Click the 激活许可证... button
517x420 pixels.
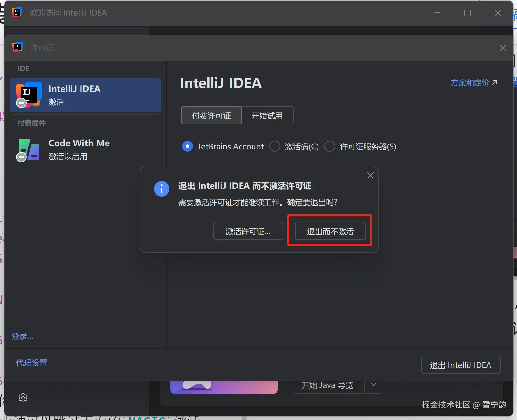pos(248,231)
